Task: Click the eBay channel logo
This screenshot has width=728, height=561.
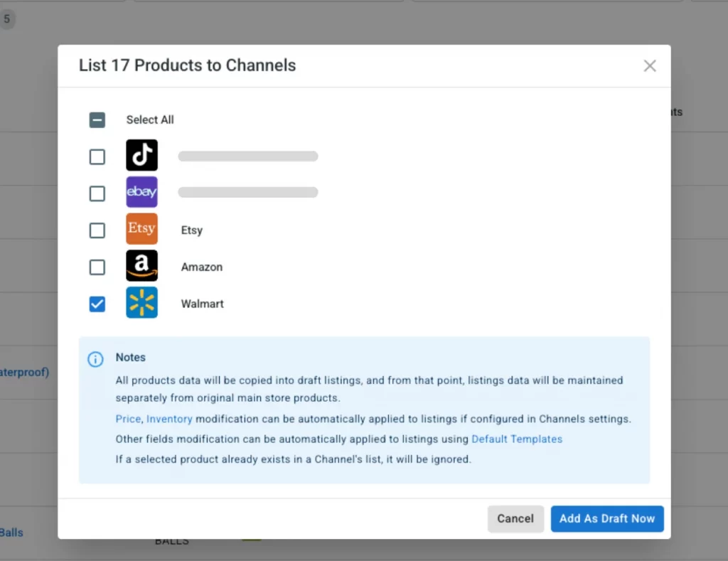Action: 141,192
